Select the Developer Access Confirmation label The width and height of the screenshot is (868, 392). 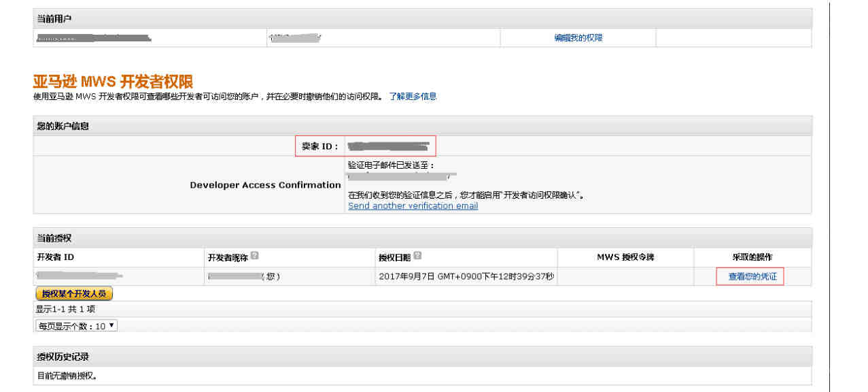266,185
